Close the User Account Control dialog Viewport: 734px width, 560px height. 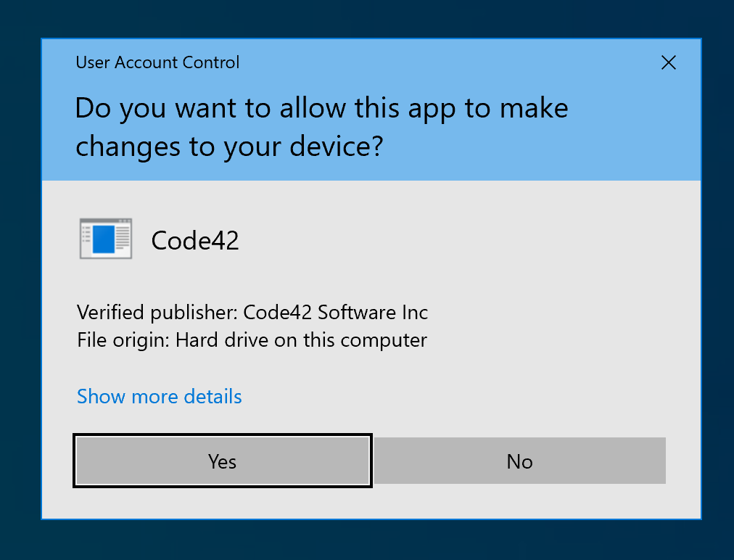pyautogui.click(x=669, y=63)
